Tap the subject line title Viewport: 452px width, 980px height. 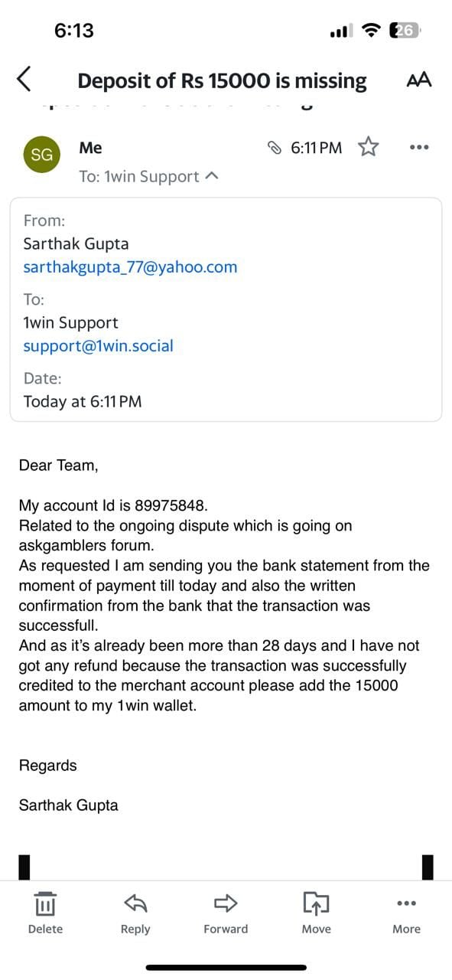coord(222,80)
